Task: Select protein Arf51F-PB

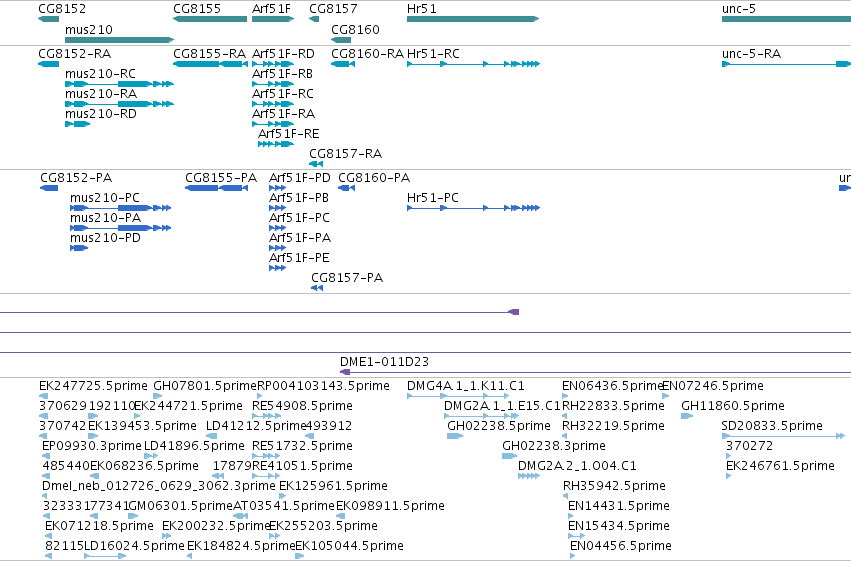Action: [x=299, y=198]
